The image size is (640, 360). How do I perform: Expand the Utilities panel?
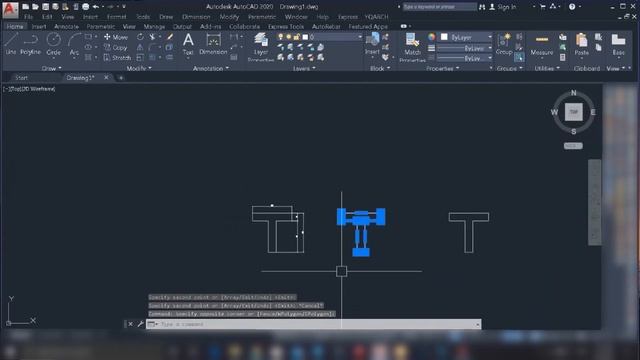pos(547,68)
